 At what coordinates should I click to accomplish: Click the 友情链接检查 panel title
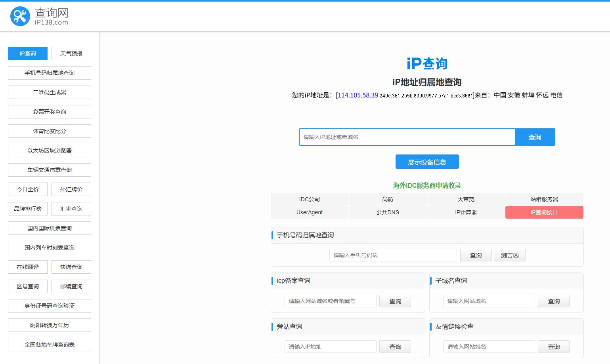click(x=454, y=327)
